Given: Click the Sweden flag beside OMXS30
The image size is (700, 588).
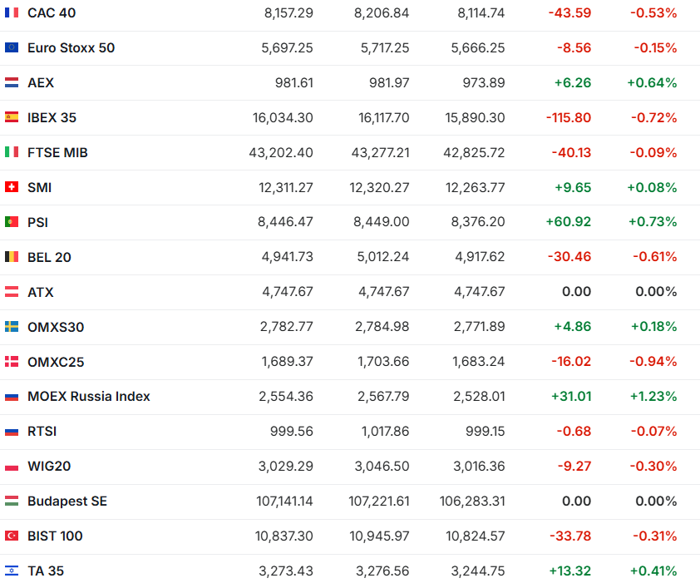Looking at the screenshot, I should tap(12, 328).
